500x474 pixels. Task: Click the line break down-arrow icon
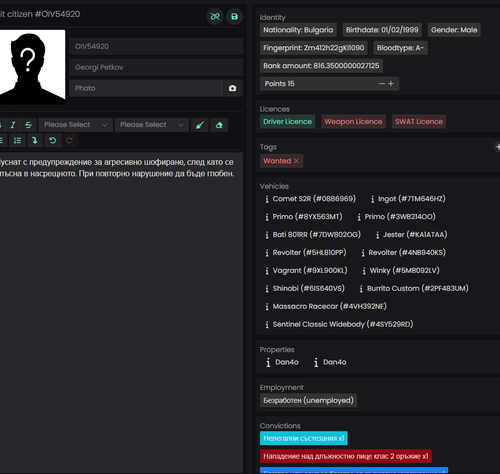[x=35, y=140]
